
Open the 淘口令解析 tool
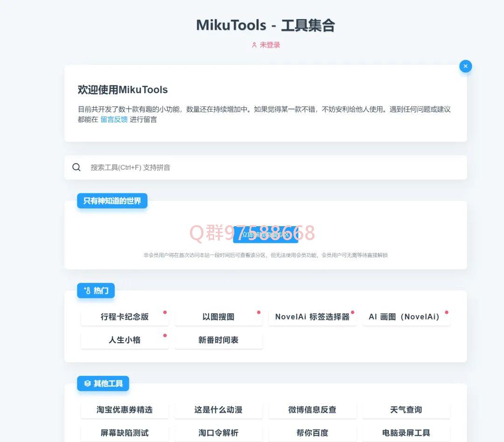(218, 433)
